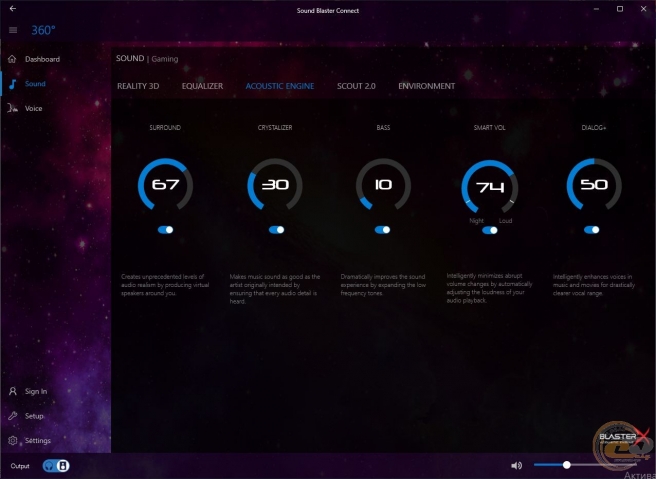
Task: Click the Setup wrench icon
Action: [13, 416]
